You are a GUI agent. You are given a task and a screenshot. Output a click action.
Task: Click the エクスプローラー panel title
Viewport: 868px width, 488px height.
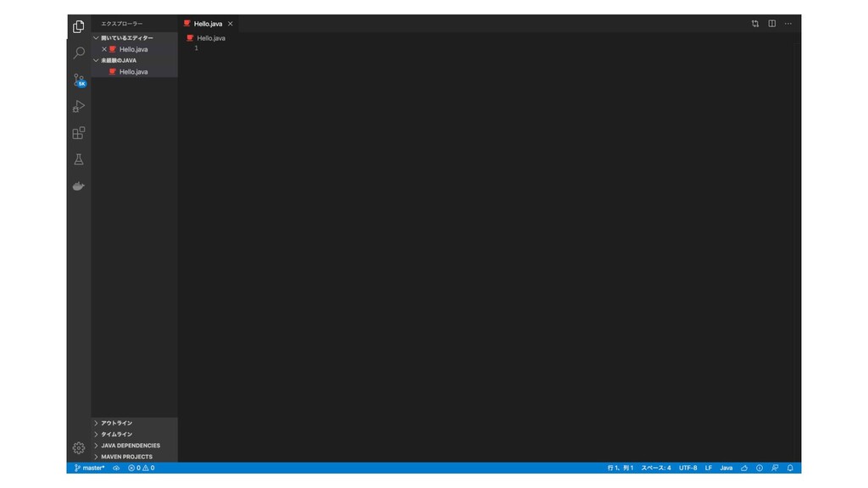pos(122,24)
